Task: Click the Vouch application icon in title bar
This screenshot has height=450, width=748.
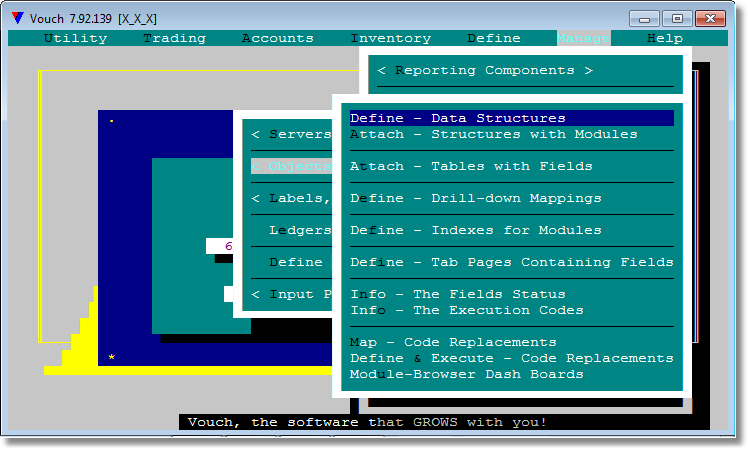Action: (18, 18)
